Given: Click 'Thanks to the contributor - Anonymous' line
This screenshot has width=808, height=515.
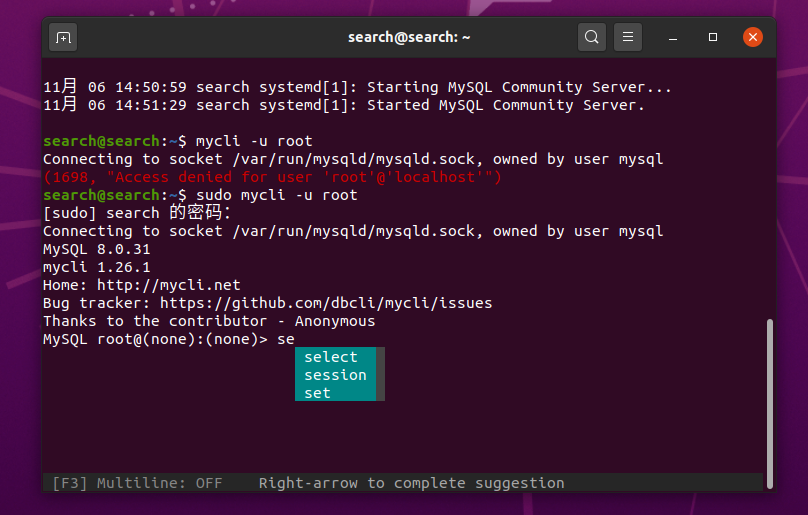Looking at the screenshot, I should coord(209,321).
